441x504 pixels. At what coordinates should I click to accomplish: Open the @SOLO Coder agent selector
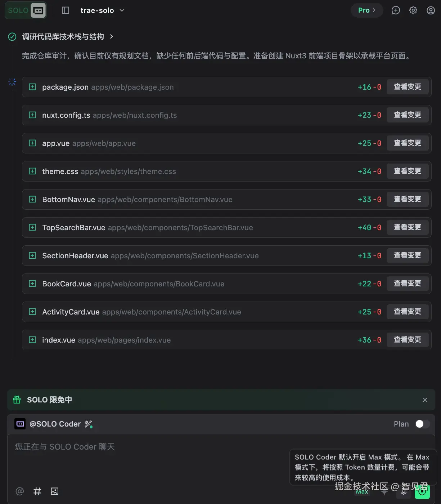[x=55, y=424]
